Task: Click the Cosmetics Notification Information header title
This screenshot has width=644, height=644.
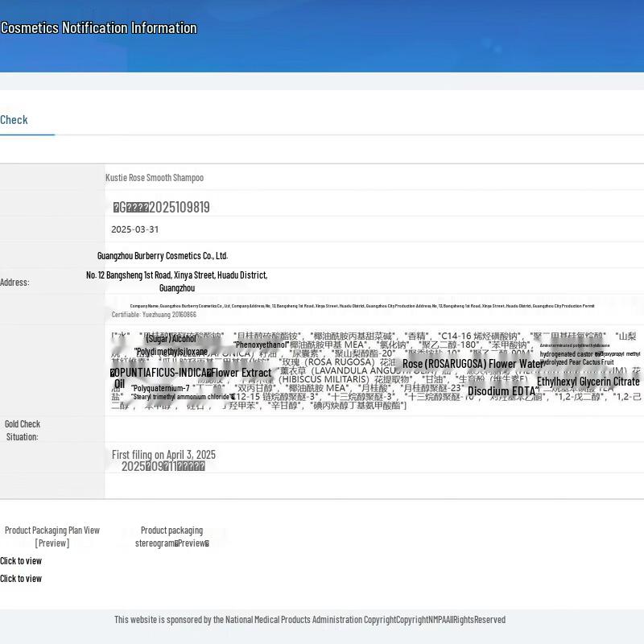Action: coord(99,28)
